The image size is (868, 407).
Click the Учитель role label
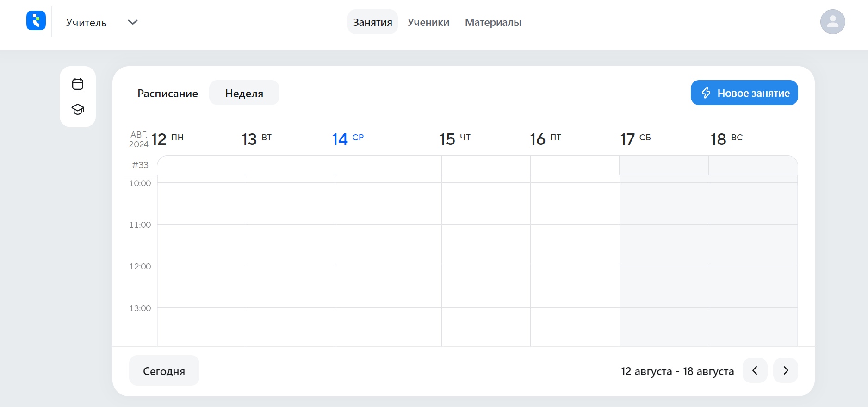[87, 23]
